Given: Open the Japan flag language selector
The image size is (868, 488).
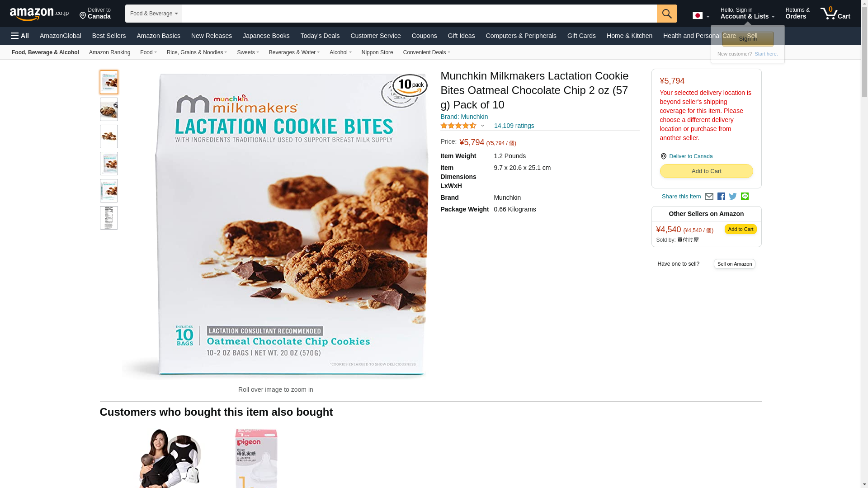Looking at the screenshot, I should tap(701, 15).
